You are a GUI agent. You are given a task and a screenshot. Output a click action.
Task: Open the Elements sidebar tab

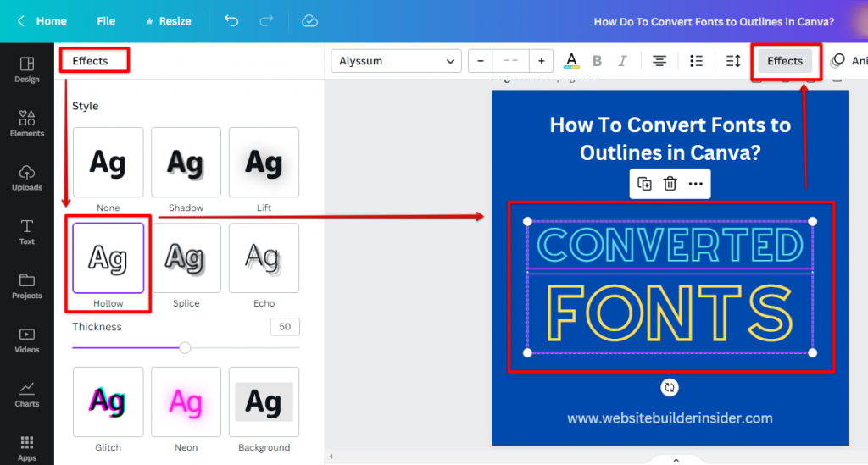pos(27,124)
